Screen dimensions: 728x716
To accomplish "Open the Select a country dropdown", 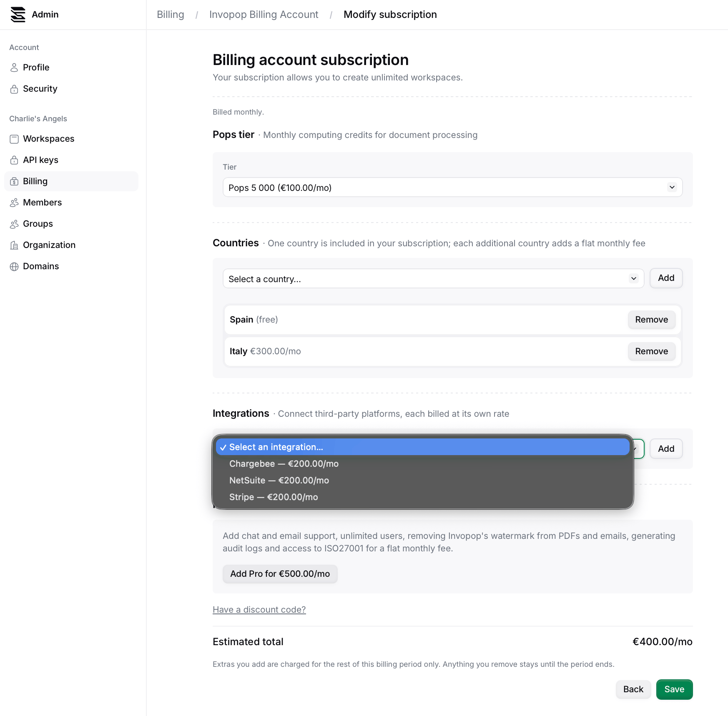I will 433,279.
